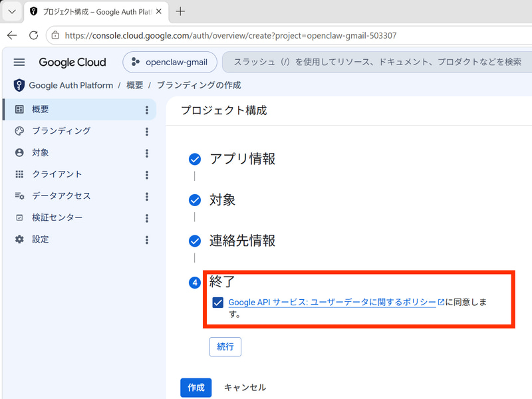Open more options for データアクセス
The height and width of the screenshot is (399, 532).
pyautogui.click(x=147, y=197)
